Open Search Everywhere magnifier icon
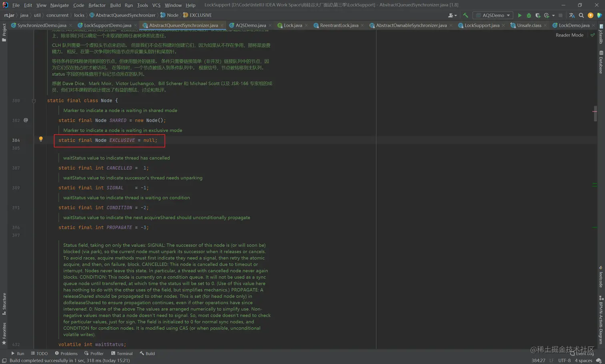Viewport: 605px width, 364px height. (581, 15)
